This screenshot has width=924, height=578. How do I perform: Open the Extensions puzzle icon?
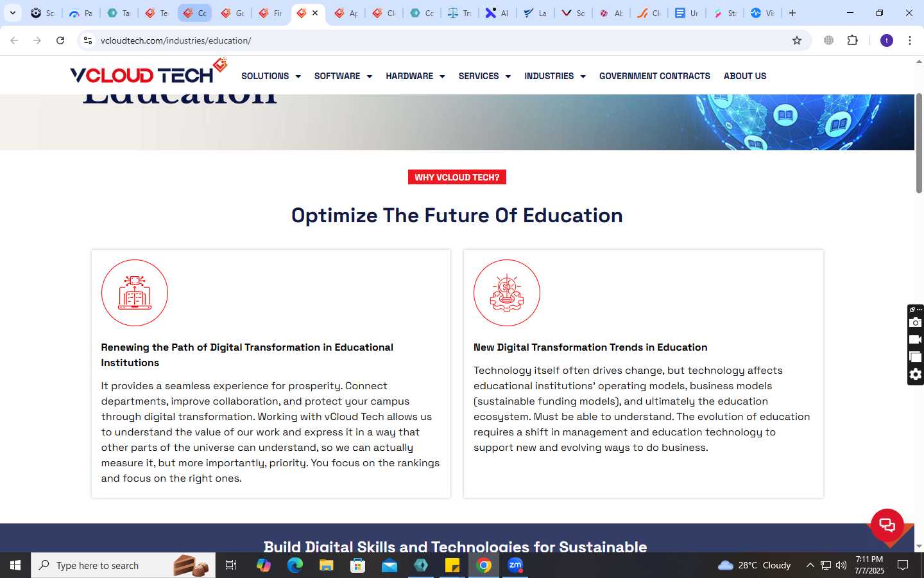click(x=852, y=40)
